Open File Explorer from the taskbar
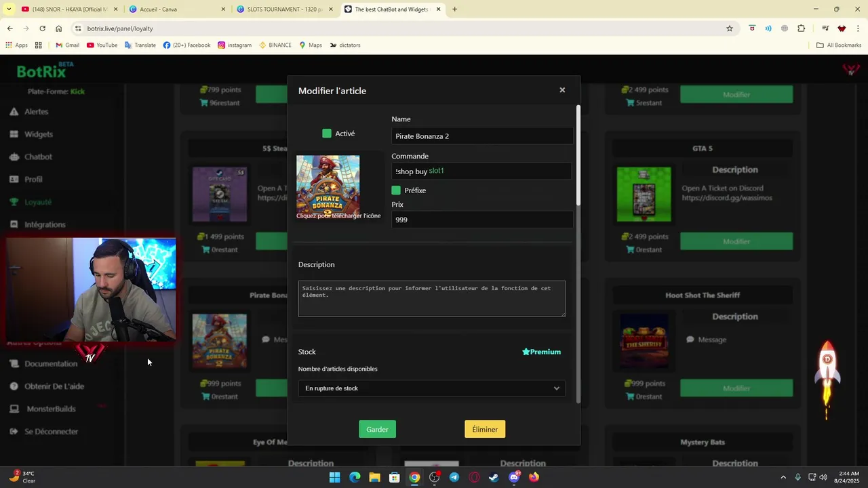The image size is (868, 488). [x=374, y=477]
